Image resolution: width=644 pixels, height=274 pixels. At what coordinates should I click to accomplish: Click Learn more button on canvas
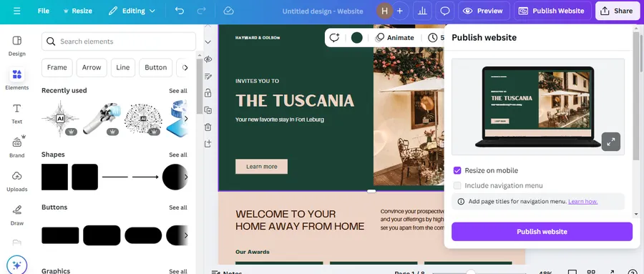coord(262,167)
